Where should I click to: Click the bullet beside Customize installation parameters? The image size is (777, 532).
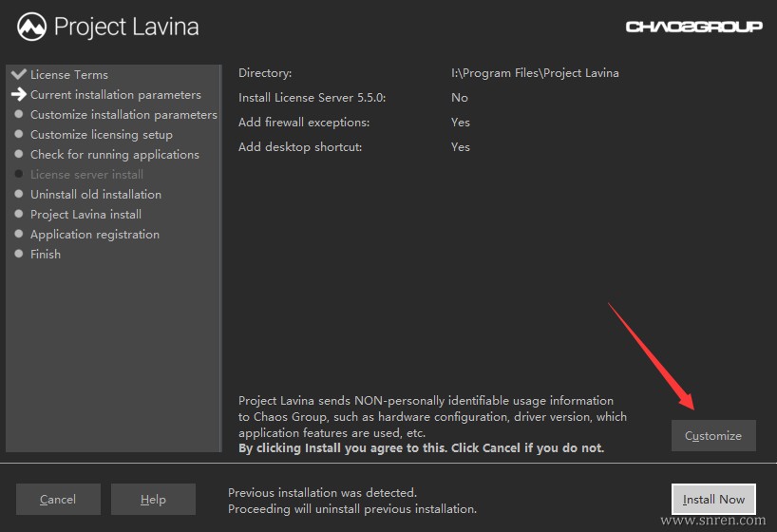(19, 114)
